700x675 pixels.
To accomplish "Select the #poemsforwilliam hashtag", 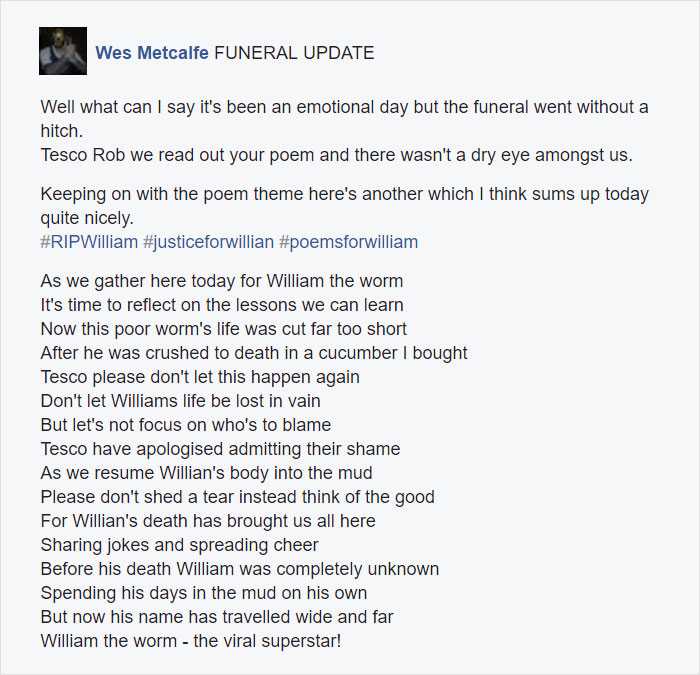I will [x=348, y=242].
